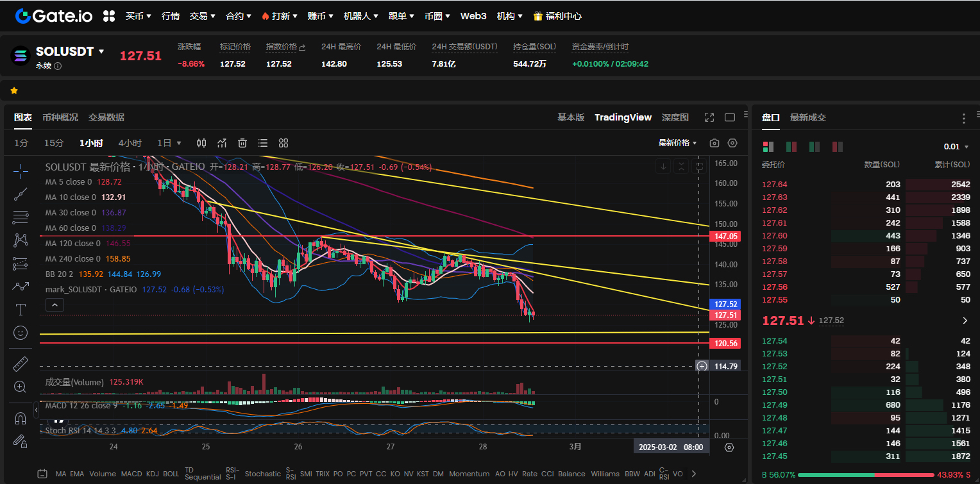Screen dimensions: 980x484
Task: Select the trend line drawing tool
Action: pos(21,194)
